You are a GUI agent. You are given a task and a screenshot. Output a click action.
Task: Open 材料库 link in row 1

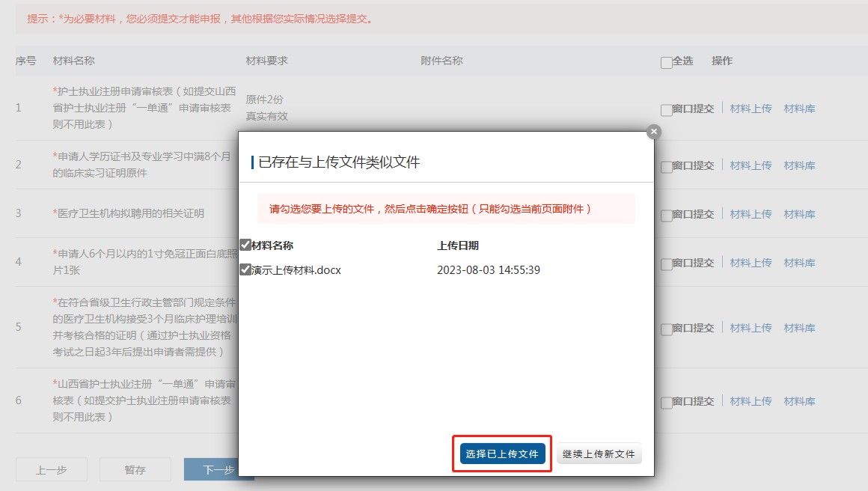799,109
